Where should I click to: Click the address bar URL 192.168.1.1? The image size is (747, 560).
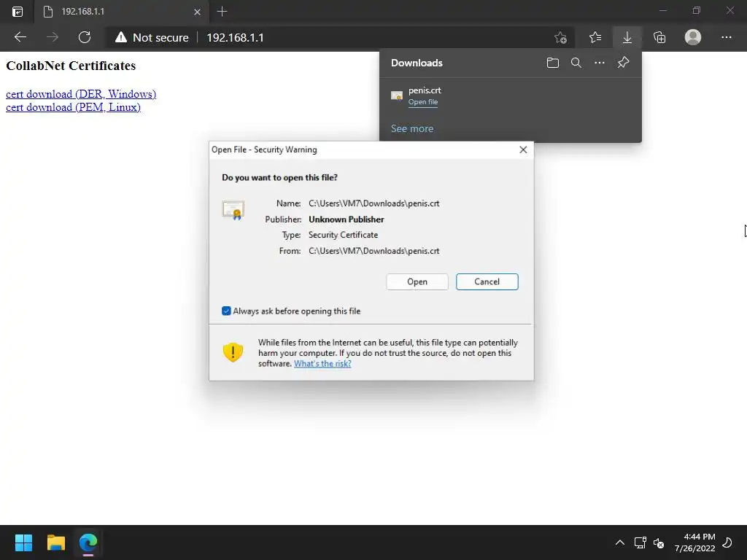pos(235,38)
